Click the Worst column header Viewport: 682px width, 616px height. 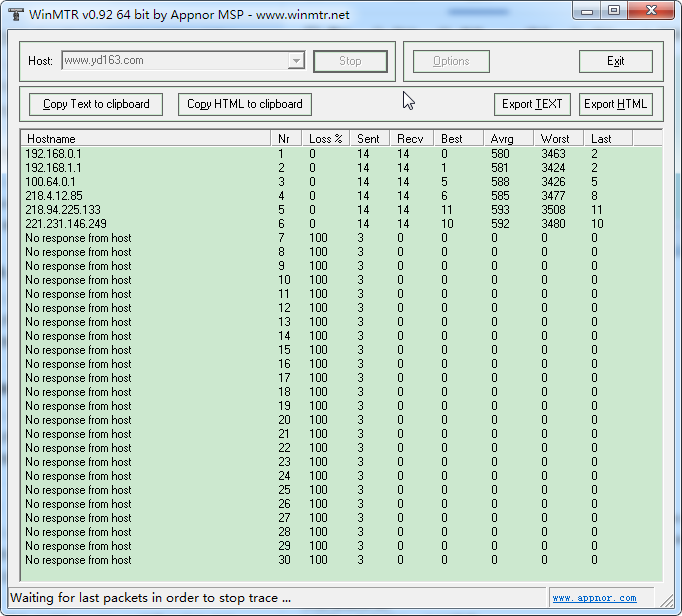coord(558,139)
